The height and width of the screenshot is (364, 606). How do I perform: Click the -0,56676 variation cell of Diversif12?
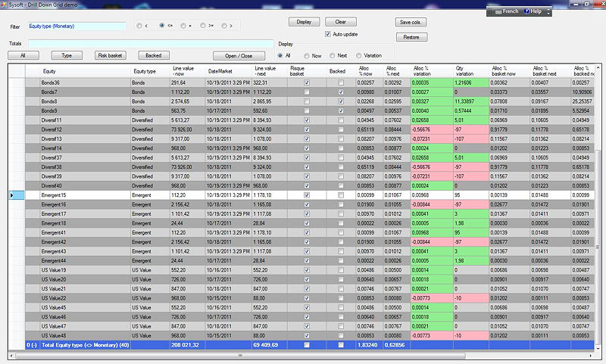(432, 129)
